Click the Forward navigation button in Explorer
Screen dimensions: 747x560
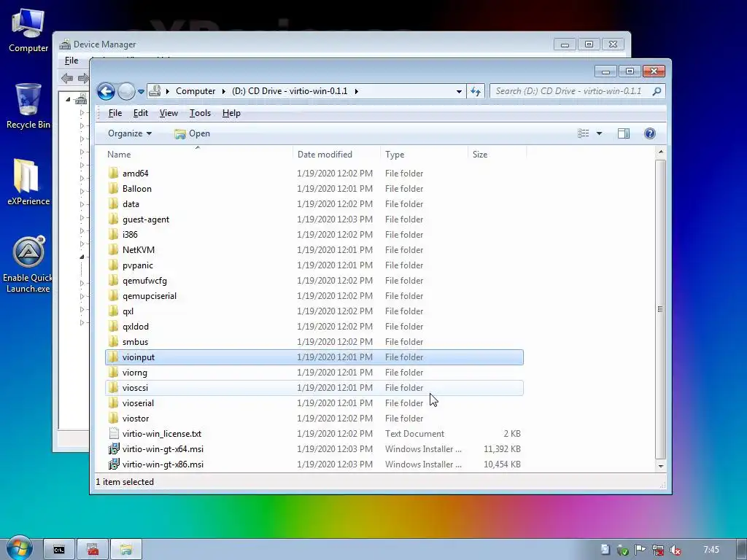(126, 91)
